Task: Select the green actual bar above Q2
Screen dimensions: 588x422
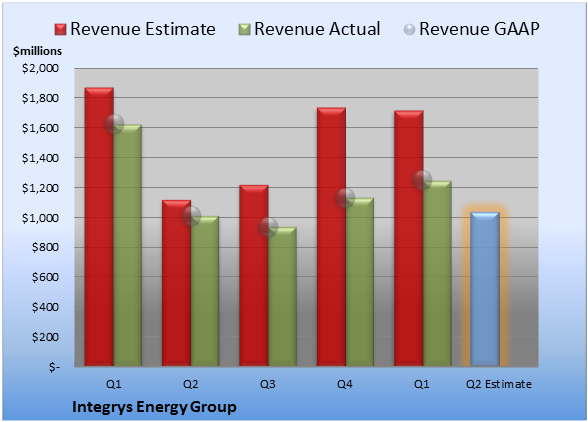Action: (205, 291)
